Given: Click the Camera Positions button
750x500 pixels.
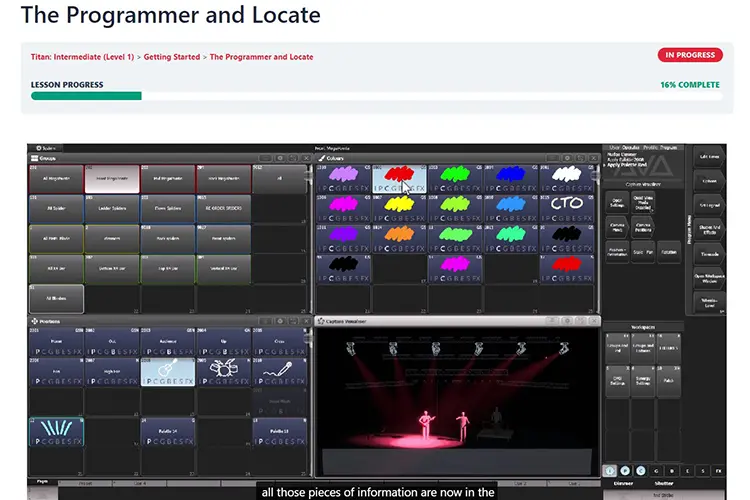Looking at the screenshot, I should [643, 227].
